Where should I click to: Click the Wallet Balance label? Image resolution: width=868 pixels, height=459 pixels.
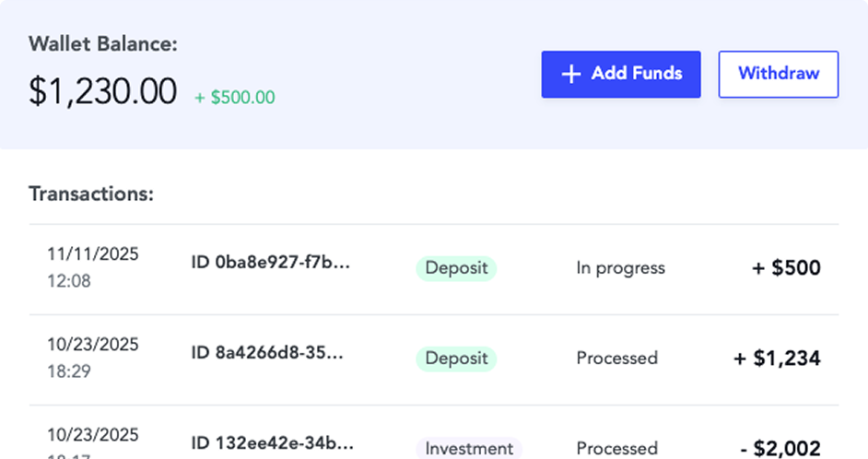coord(102,43)
